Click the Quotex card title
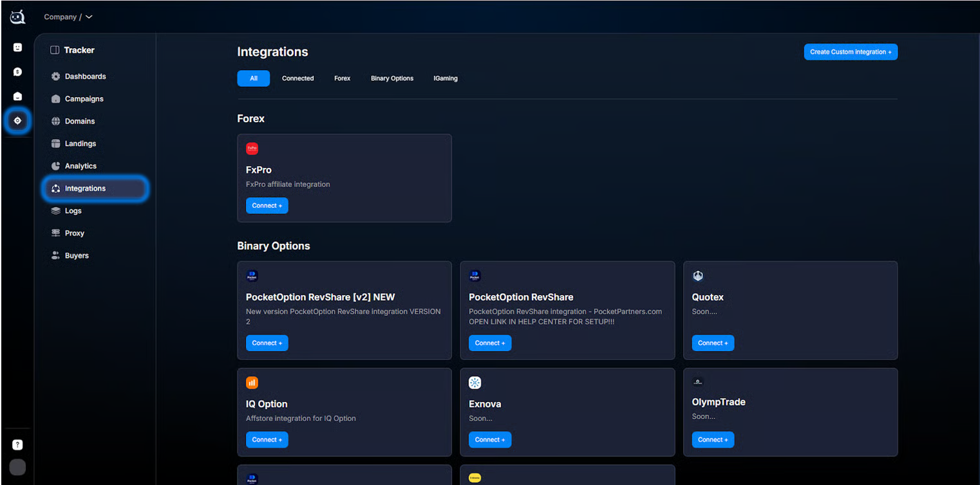The width and height of the screenshot is (980, 485). pos(708,297)
